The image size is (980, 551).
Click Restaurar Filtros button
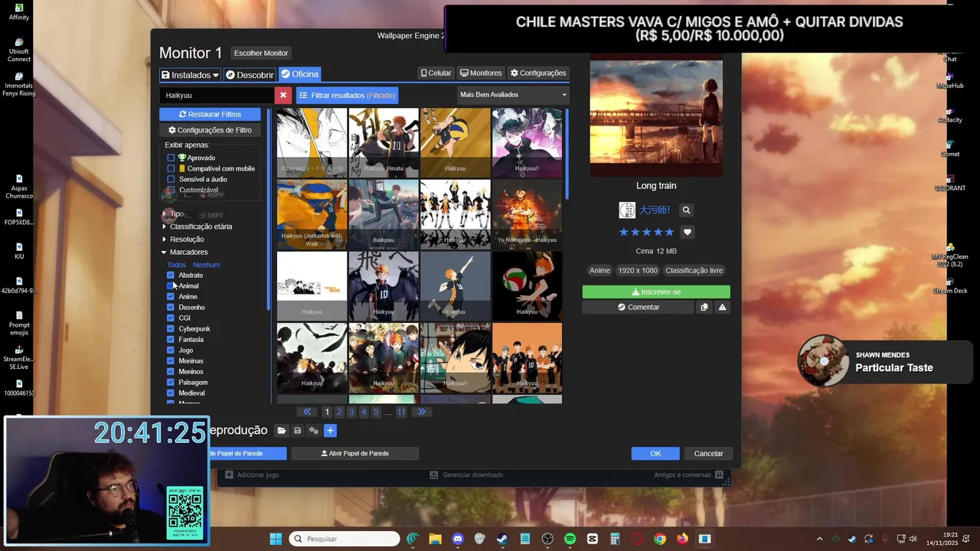[x=210, y=114]
